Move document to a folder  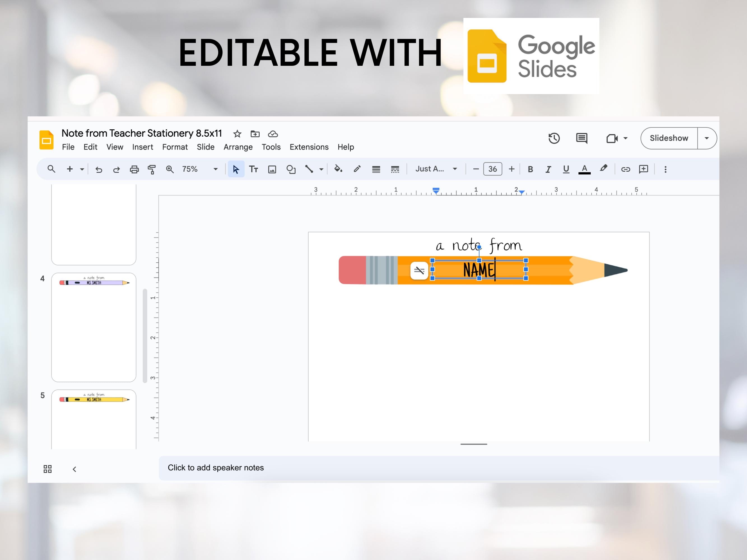point(255,134)
